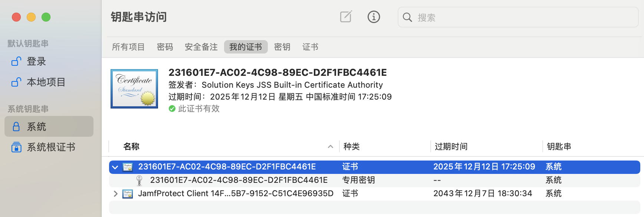Viewport: 644px width, 217px height.
Task: Click the 搜索 search field
Action: coord(518,17)
